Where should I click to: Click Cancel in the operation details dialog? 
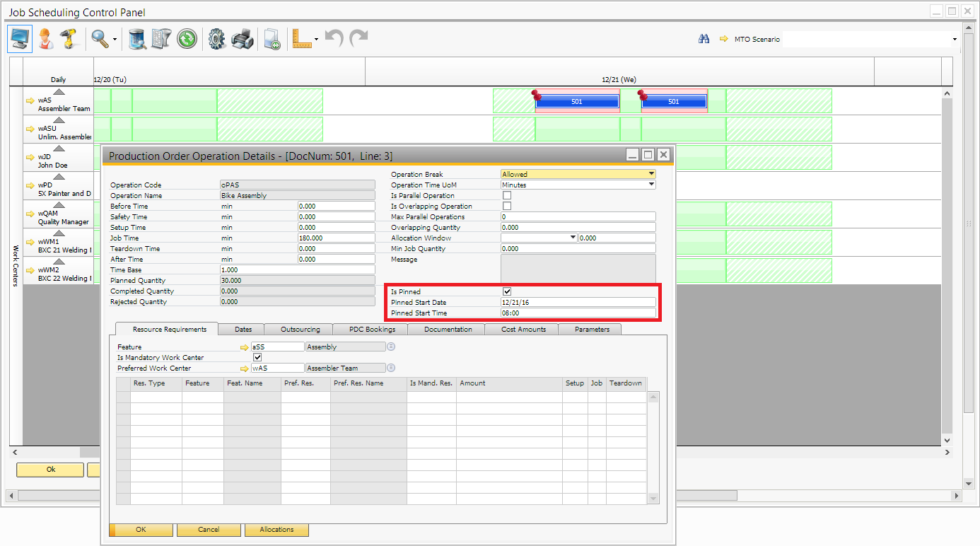[x=209, y=530]
